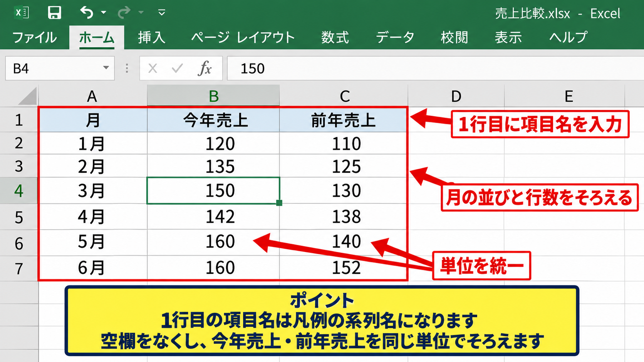Select column A header
The width and height of the screenshot is (644, 362).
[x=92, y=96]
